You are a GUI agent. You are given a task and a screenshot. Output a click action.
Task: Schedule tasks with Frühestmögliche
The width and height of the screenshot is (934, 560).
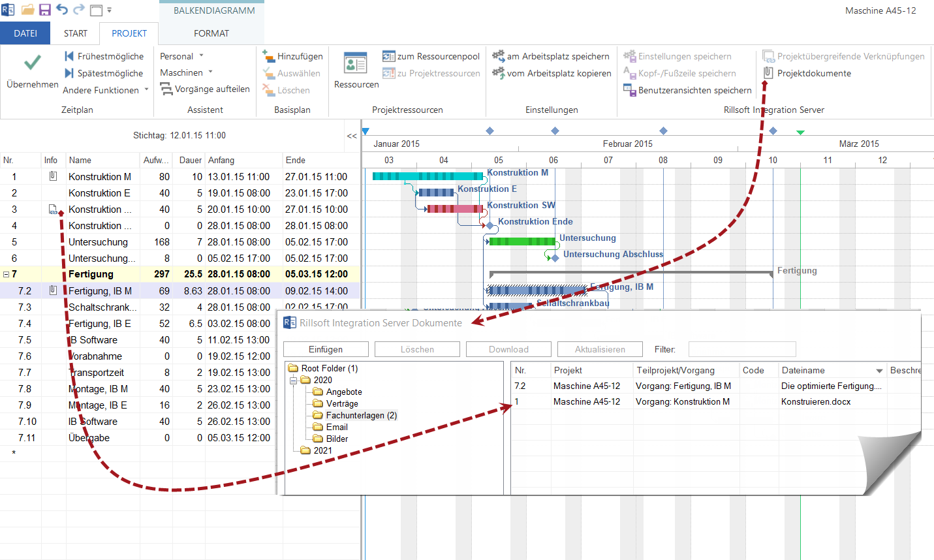pyautogui.click(x=104, y=56)
